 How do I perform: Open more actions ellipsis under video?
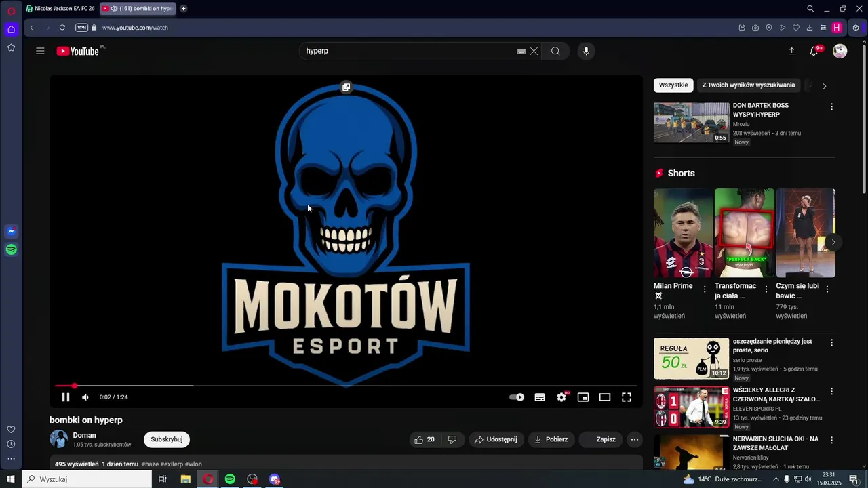pos(635,439)
